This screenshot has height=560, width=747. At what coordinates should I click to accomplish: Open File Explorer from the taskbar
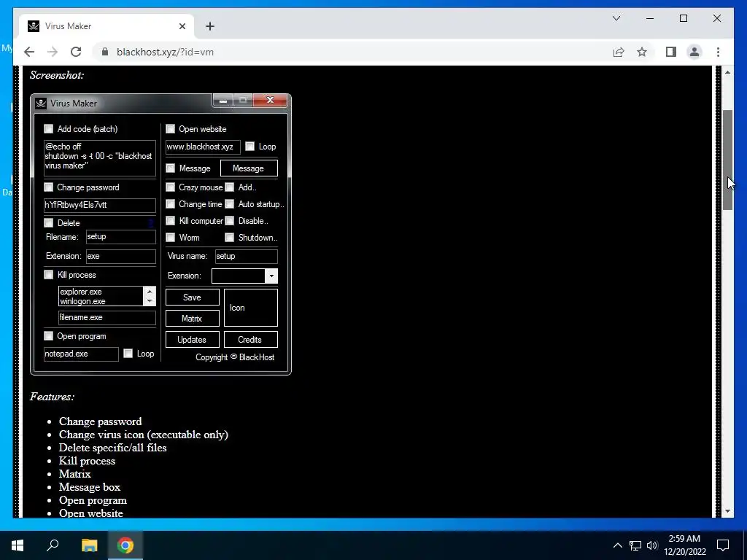tap(90, 545)
